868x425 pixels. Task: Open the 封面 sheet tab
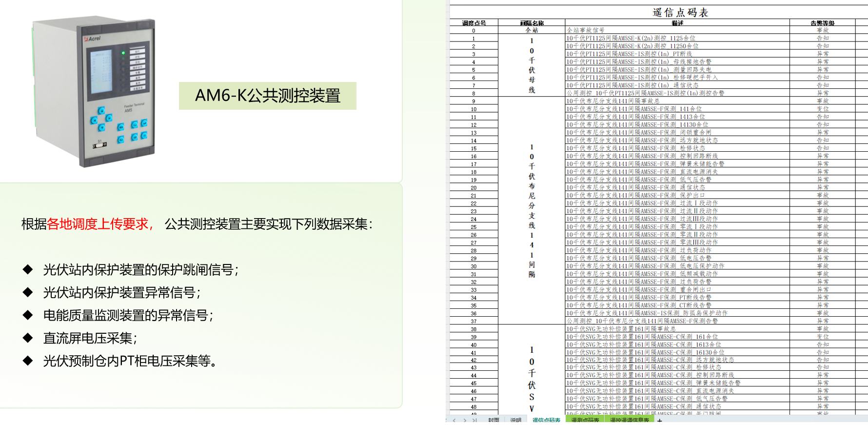point(493,420)
